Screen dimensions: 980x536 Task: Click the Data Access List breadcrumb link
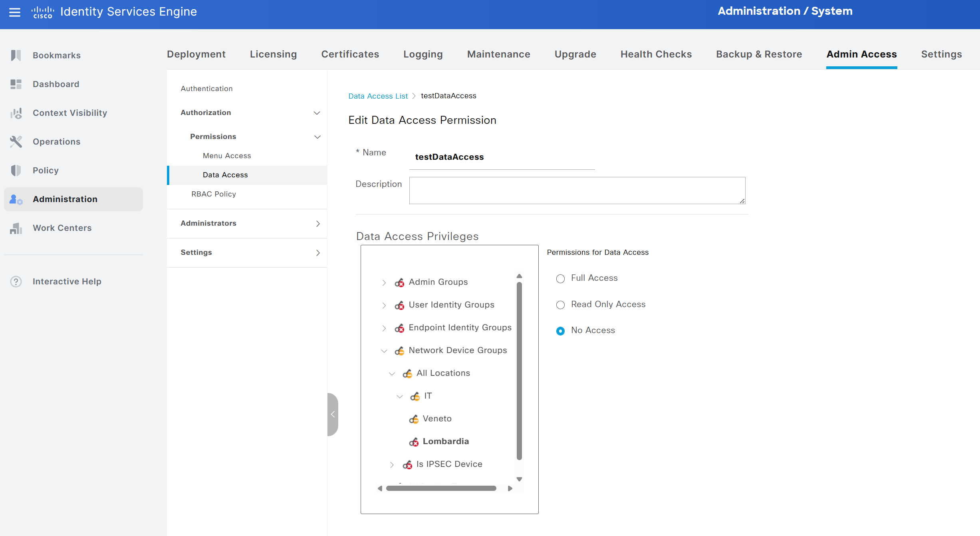tap(378, 96)
